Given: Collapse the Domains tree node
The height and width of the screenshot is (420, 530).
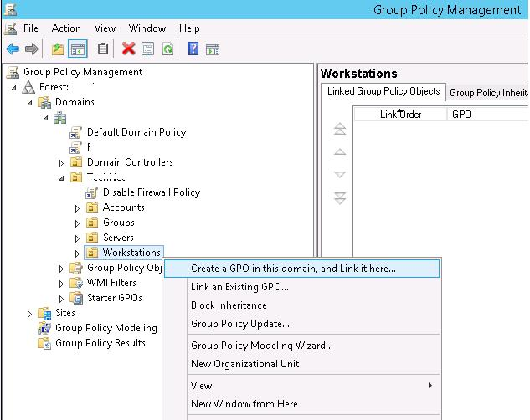Looking at the screenshot, I should click(x=30, y=102).
